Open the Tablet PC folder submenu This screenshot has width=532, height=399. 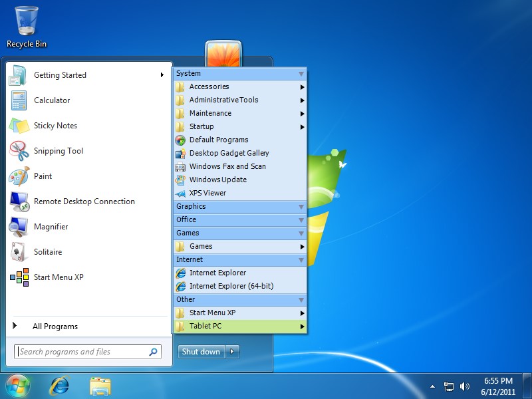point(240,327)
